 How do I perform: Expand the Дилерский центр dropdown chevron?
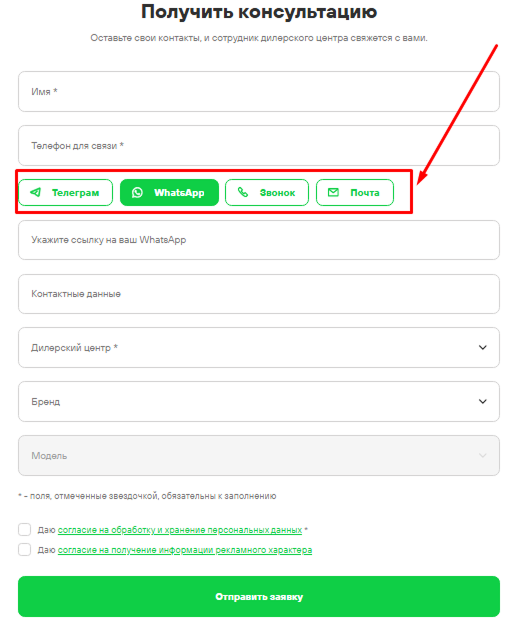[483, 348]
